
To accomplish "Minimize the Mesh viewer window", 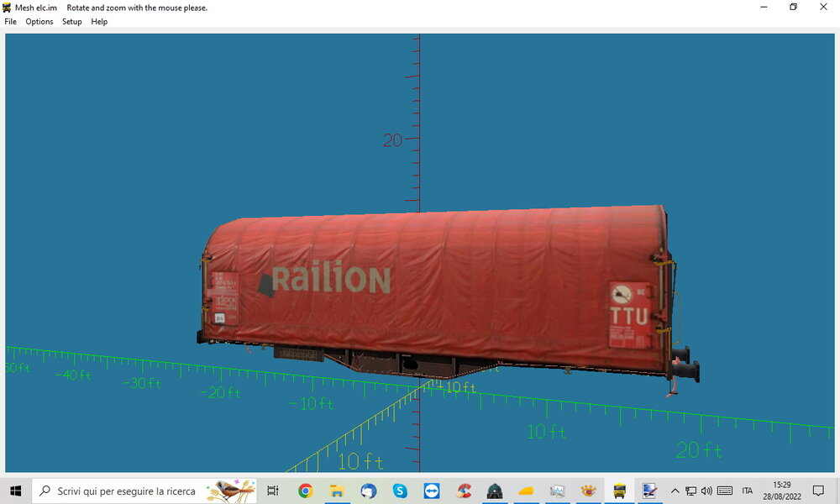I will 764,7.
